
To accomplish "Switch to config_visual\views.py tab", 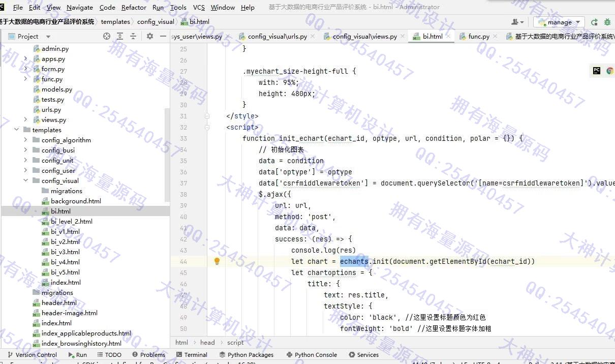I will [x=364, y=37].
